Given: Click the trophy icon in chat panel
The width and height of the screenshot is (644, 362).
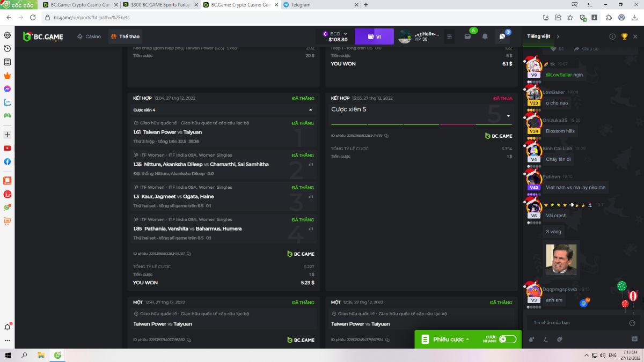Looking at the screenshot, I should pyautogui.click(x=624, y=36).
